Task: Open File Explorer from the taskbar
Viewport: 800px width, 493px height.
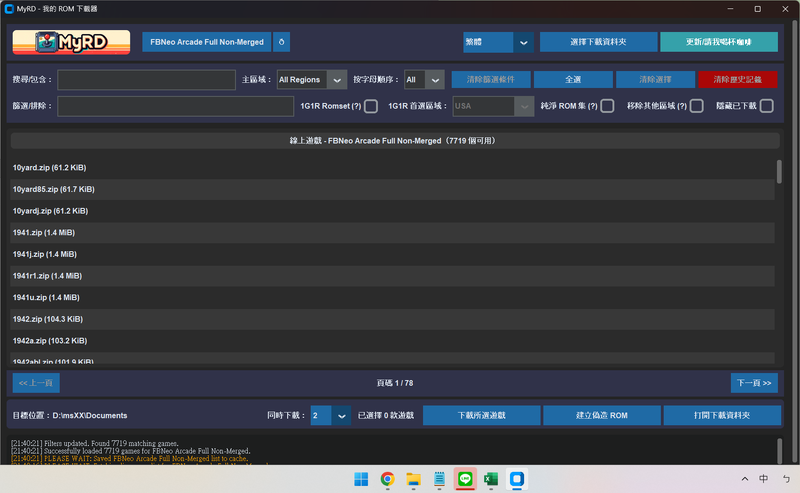Action: (x=413, y=479)
